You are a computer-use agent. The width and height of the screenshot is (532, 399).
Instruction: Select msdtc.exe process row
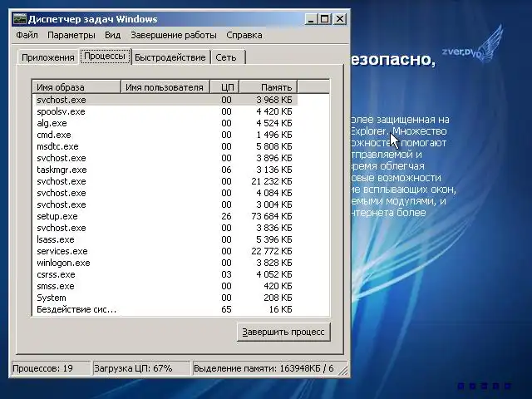point(166,146)
